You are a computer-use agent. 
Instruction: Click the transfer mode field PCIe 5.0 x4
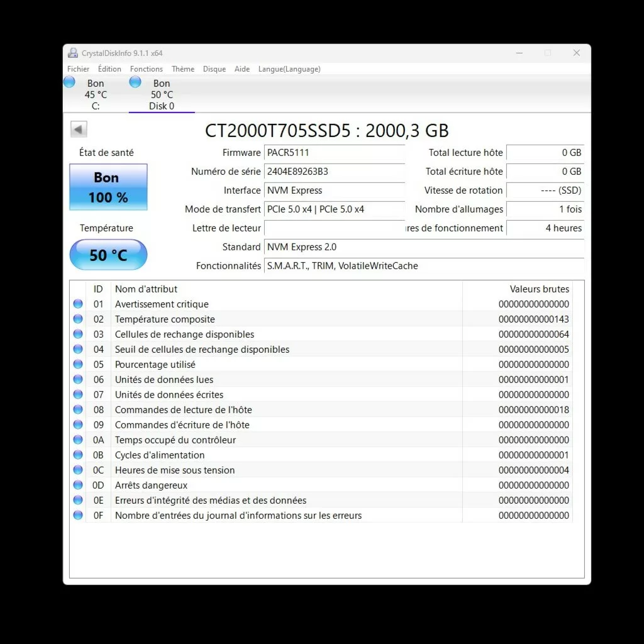click(335, 209)
